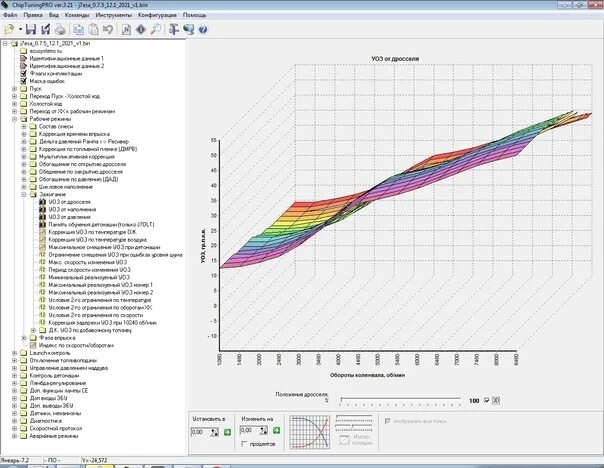
Task: Open Коррекция УОЗ по температуре воздуха curve
Action: 97,240
